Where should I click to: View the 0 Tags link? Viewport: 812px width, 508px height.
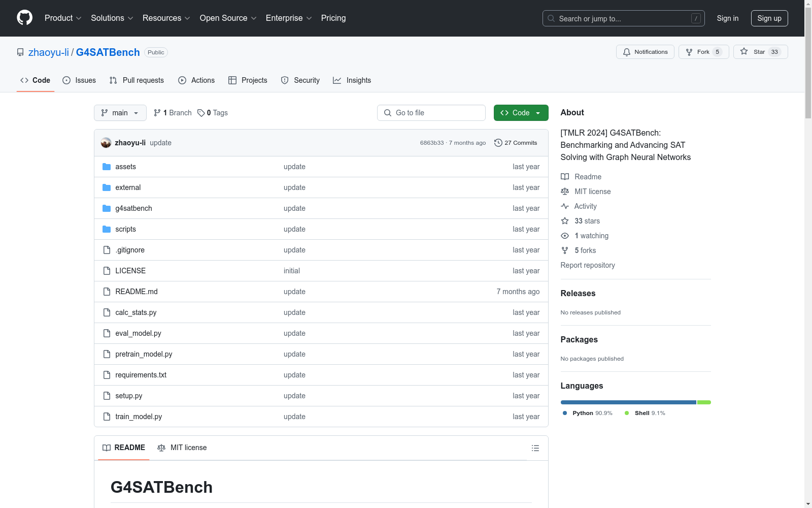[213, 113]
